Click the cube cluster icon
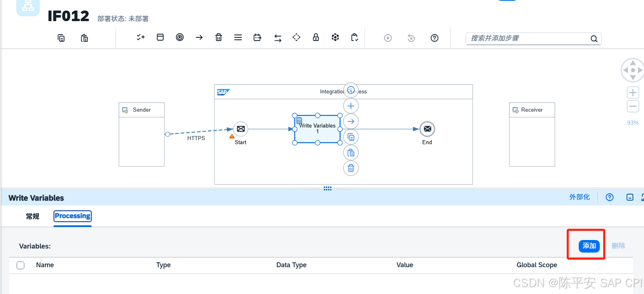Screen dimensions: 644x294 [335, 37]
